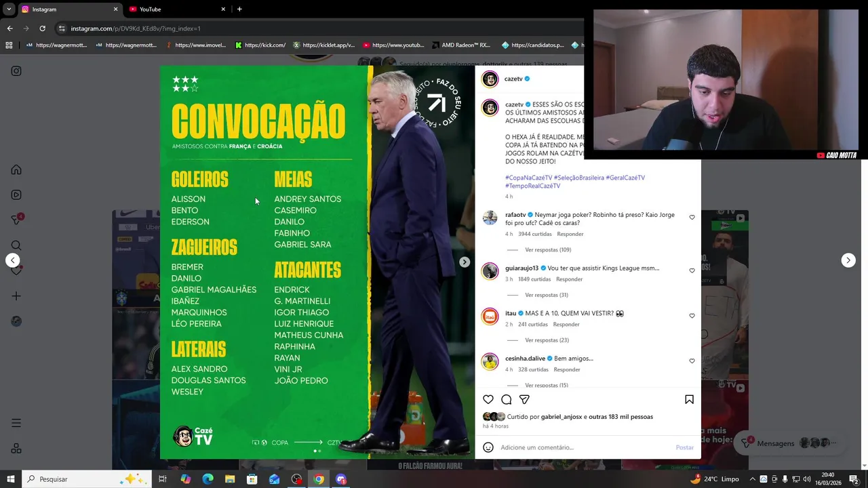Expand itau's replies (23)
The image size is (868, 488).
(547, 340)
